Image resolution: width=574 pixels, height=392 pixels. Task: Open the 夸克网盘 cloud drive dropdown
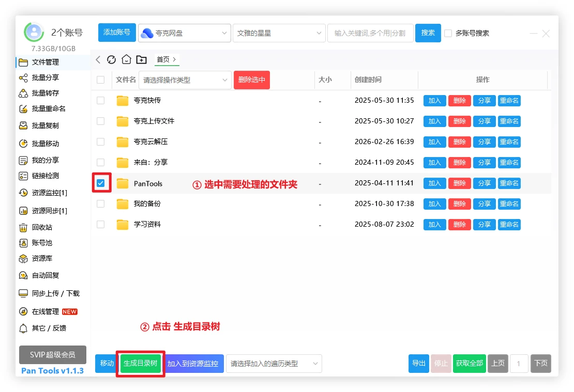click(x=184, y=33)
